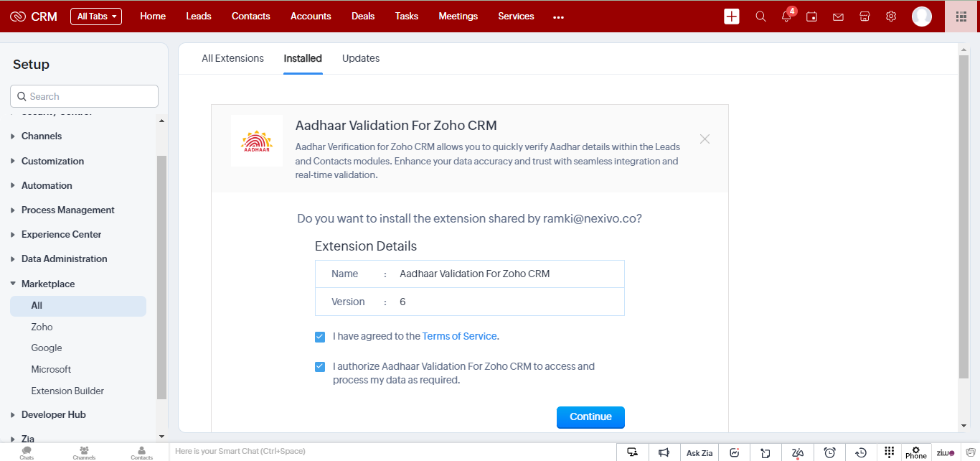The width and height of the screenshot is (980, 461).
Task: Go to the Home tab
Action: point(153,17)
